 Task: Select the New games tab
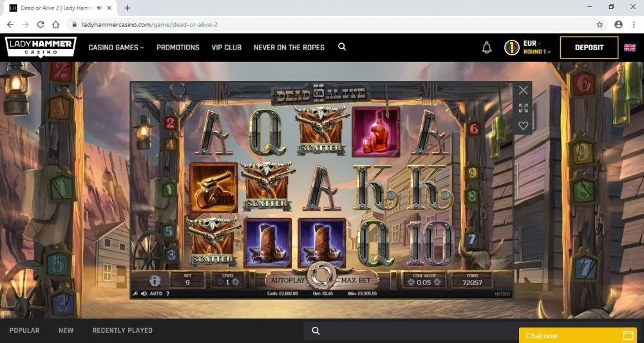coord(66,330)
